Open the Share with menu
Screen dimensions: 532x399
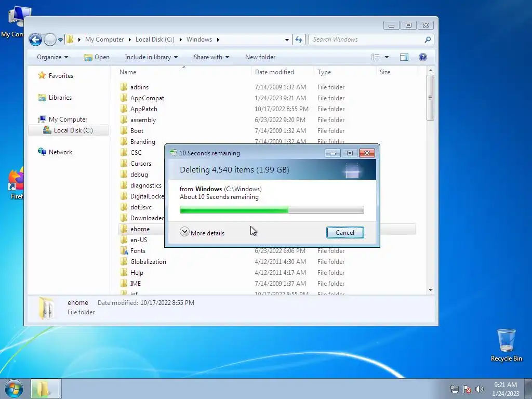211,57
